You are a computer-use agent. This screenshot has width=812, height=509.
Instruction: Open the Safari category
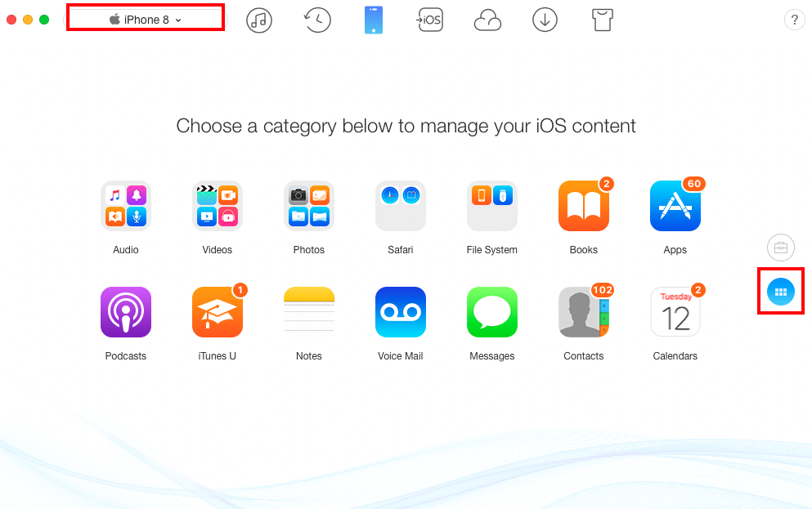(x=401, y=206)
